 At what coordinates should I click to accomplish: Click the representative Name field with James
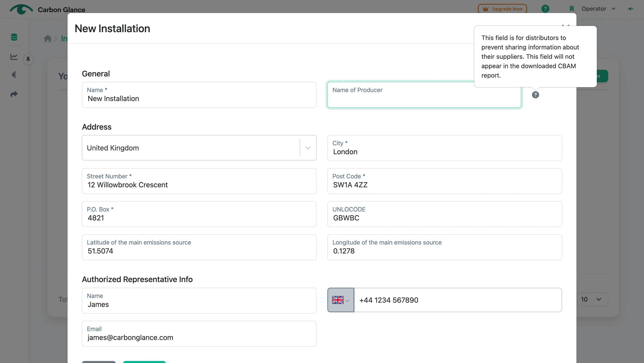199,301
